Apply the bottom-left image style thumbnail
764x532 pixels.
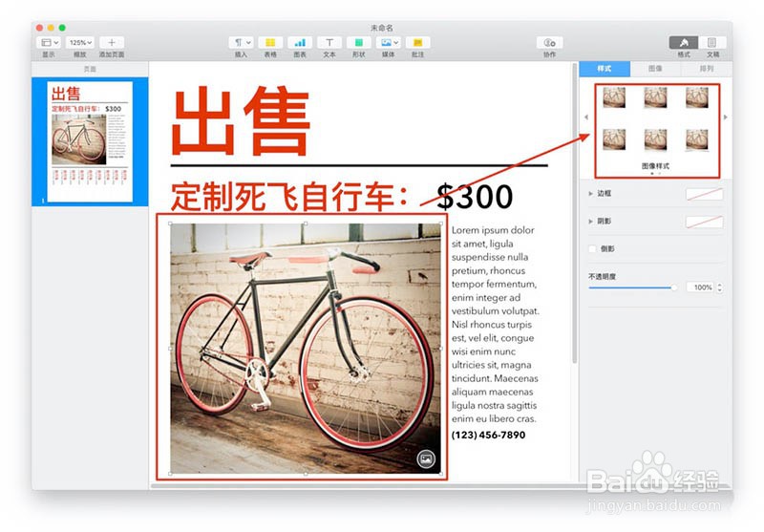(614, 139)
